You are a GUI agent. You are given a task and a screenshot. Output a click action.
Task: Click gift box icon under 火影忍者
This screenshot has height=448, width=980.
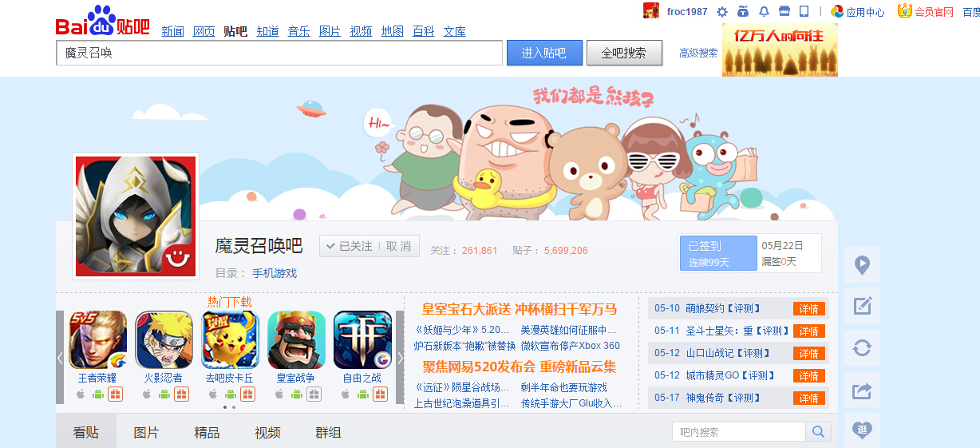182,394
